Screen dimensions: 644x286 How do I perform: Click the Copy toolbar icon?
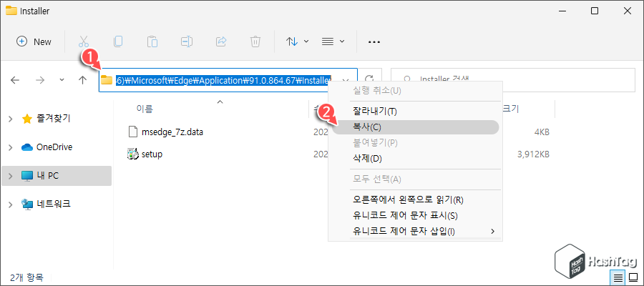[118, 41]
